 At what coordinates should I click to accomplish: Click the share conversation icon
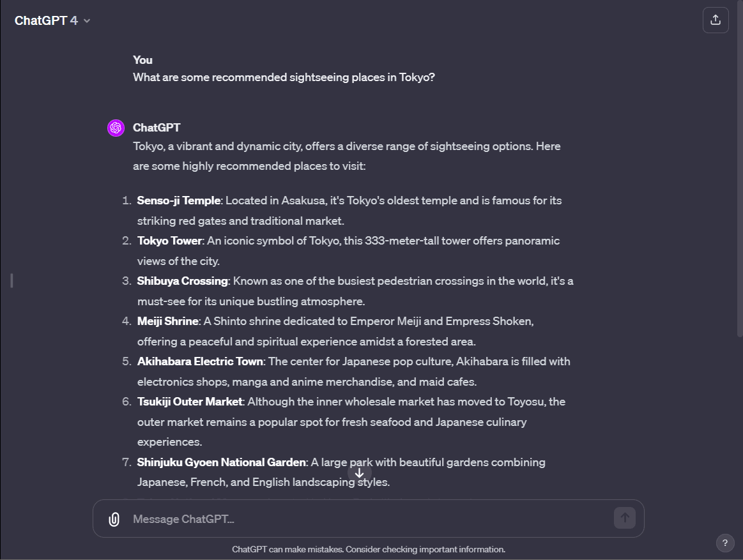716,20
